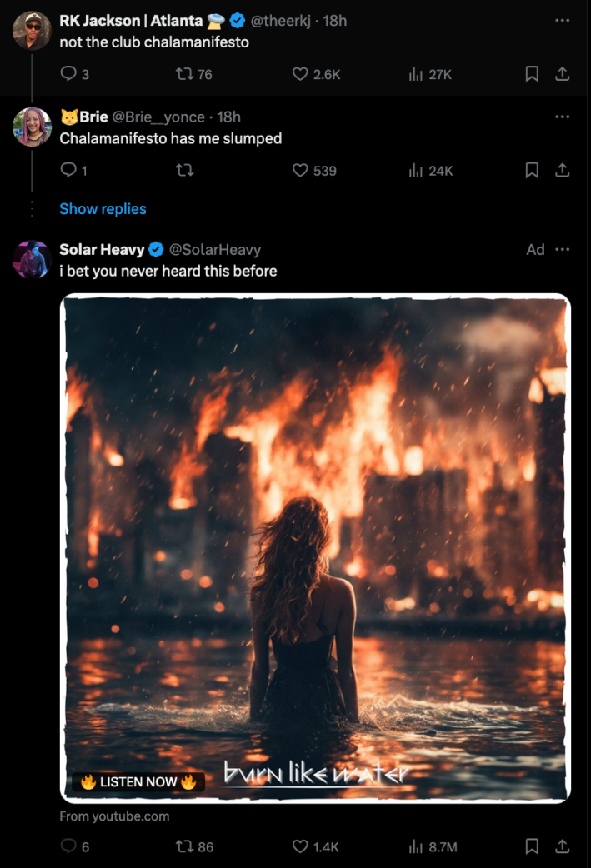Expand thread with Show replies
This screenshot has height=868, width=591.
103,209
